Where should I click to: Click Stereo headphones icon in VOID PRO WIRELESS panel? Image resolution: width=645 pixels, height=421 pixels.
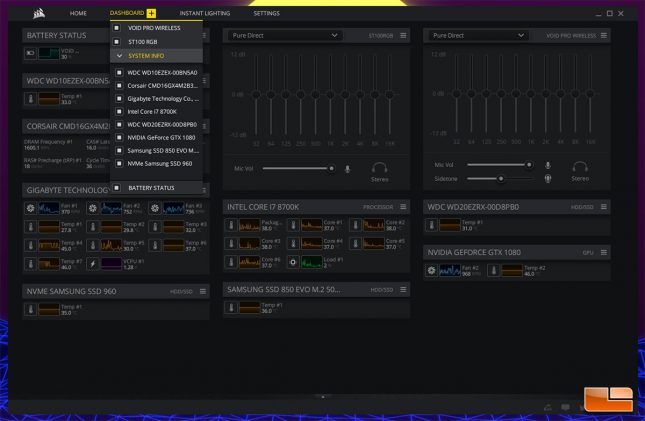tap(580, 167)
